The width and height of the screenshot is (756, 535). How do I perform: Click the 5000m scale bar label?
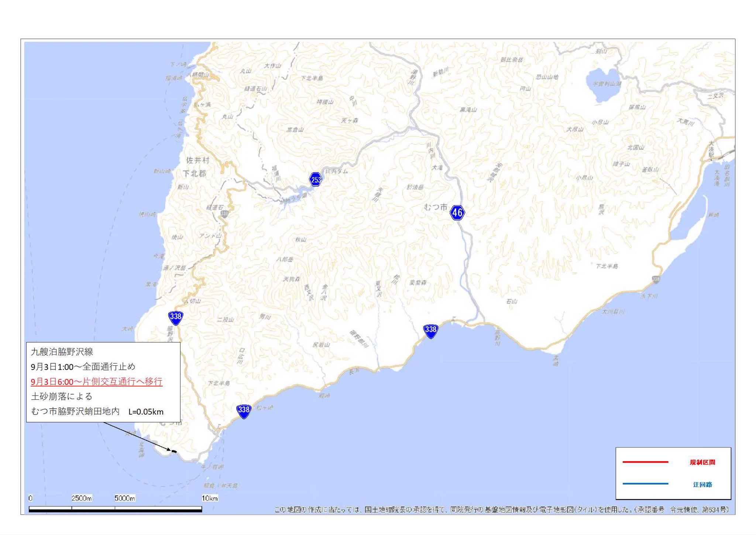(x=124, y=498)
